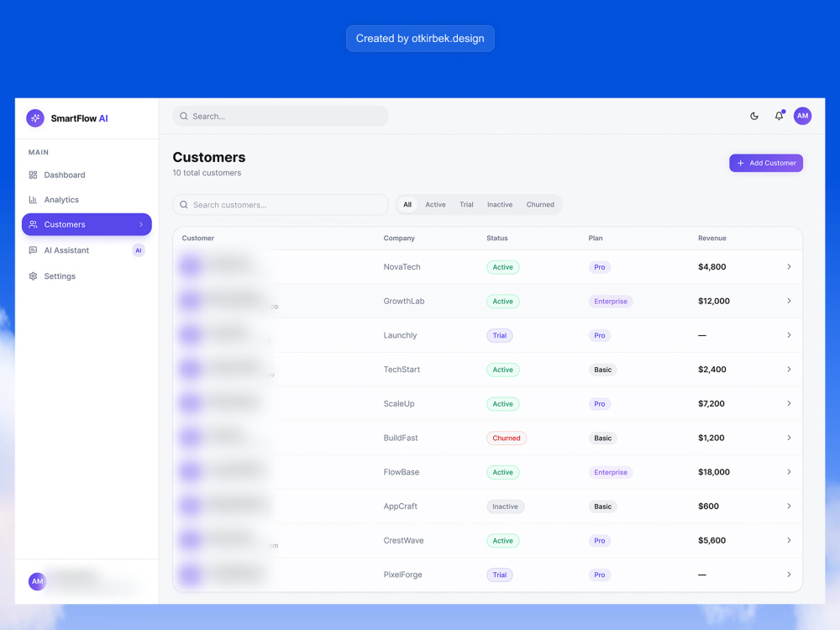Select the Trial filter tab
The width and height of the screenshot is (840, 630).
(466, 205)
